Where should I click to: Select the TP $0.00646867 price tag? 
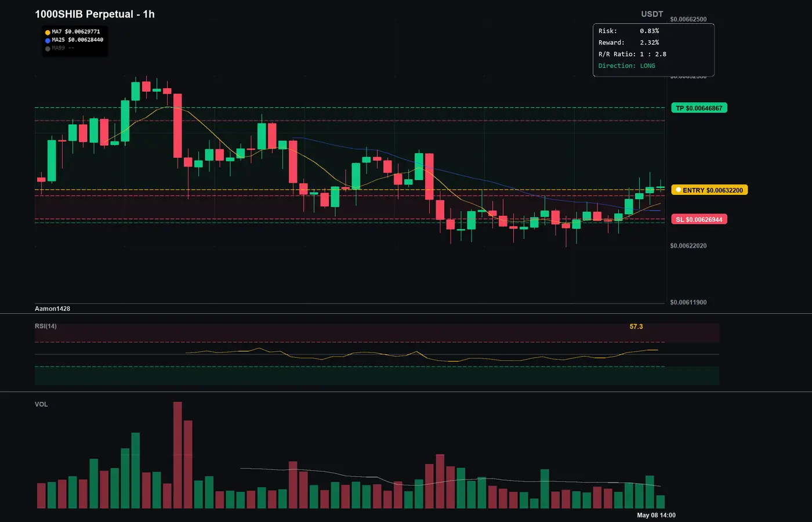click(x=699, y=108)
